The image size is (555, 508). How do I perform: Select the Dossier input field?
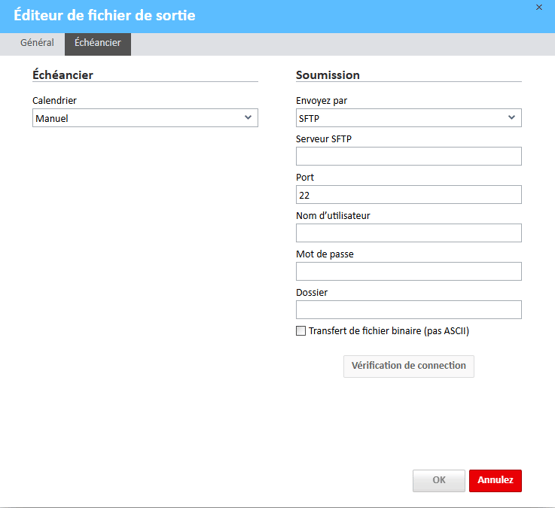(x=408, y=310)
